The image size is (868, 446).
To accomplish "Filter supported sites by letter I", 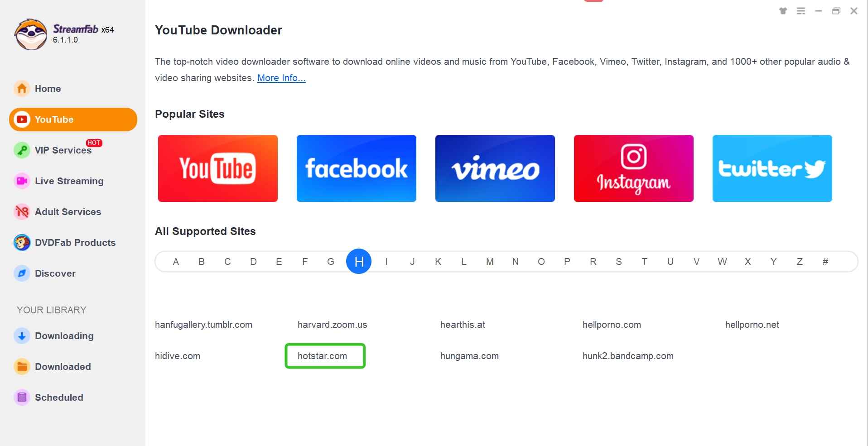I will [386, 262].
